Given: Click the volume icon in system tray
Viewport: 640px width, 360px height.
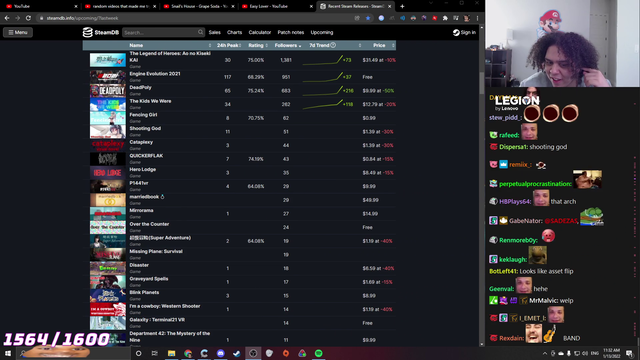Looking at the screenshot, I should [585, 353].
